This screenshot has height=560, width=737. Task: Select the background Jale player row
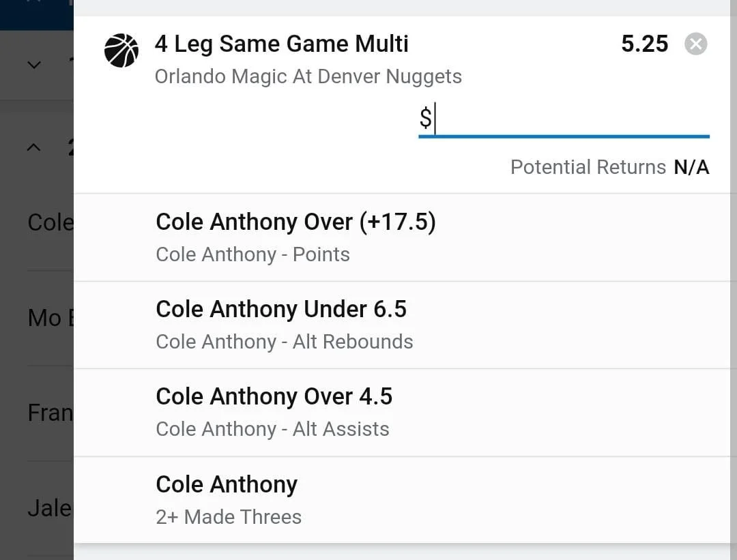(49, 508)
